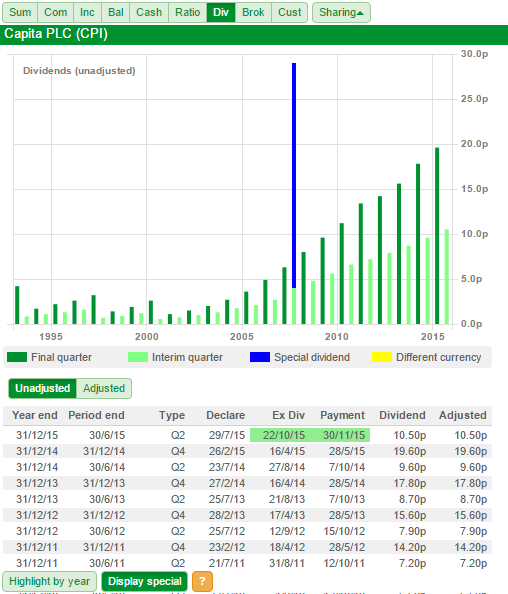Click declare date 25/7/13
Image resolution: width=508 pixels, height=594 pixels.
(227, 499)
